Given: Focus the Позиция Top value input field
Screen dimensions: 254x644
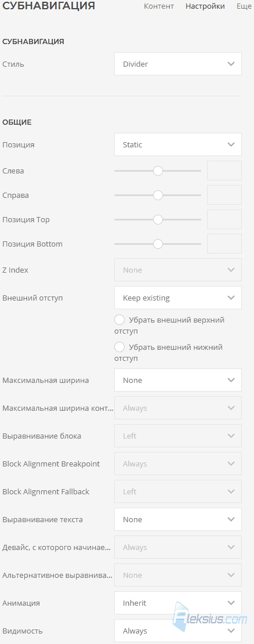Looking at the screenshot, I should coord(224,219).
